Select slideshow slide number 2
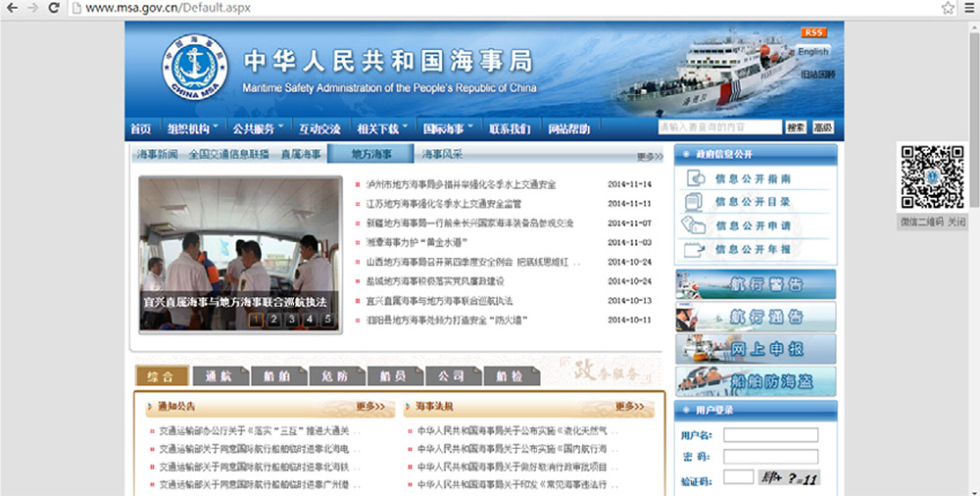Viewport: 980px width, 496px height. [273, 320]
